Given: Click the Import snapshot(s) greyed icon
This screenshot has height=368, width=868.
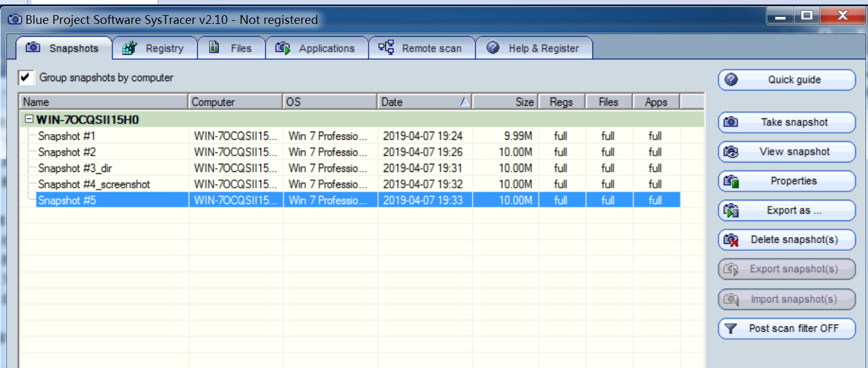Looking at the screenshot, I should coord(731,299).
